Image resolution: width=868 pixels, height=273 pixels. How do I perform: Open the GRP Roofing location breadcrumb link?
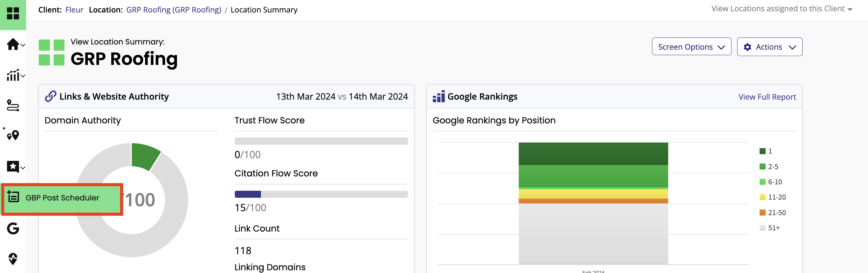(x=174, y=10)
